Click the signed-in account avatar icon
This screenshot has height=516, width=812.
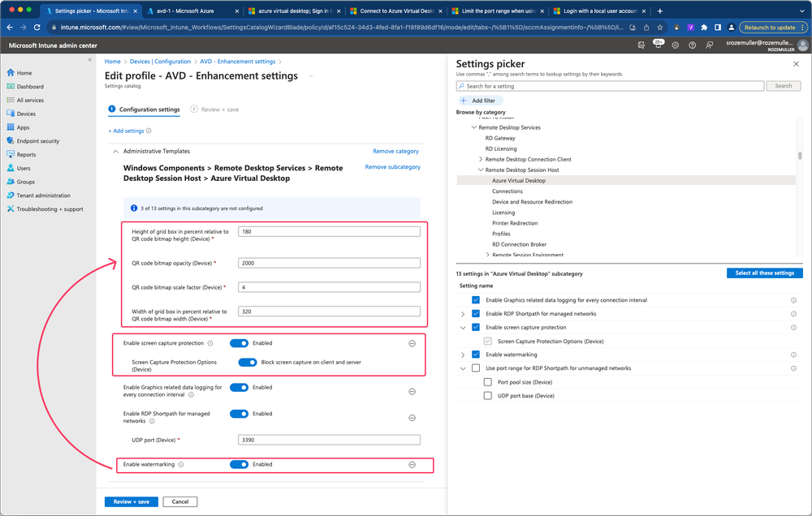pyautogui.click(x=803, y=45)
